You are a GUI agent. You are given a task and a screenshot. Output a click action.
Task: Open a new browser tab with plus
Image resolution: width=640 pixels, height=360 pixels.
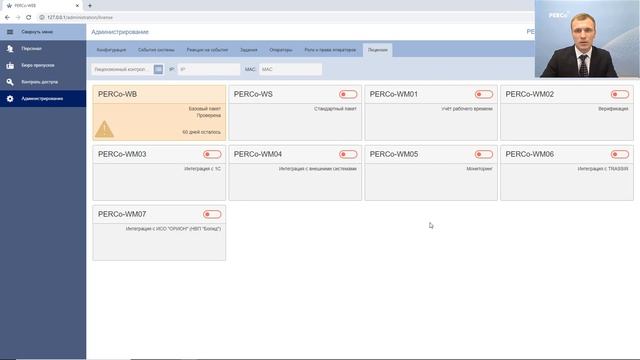90,6
